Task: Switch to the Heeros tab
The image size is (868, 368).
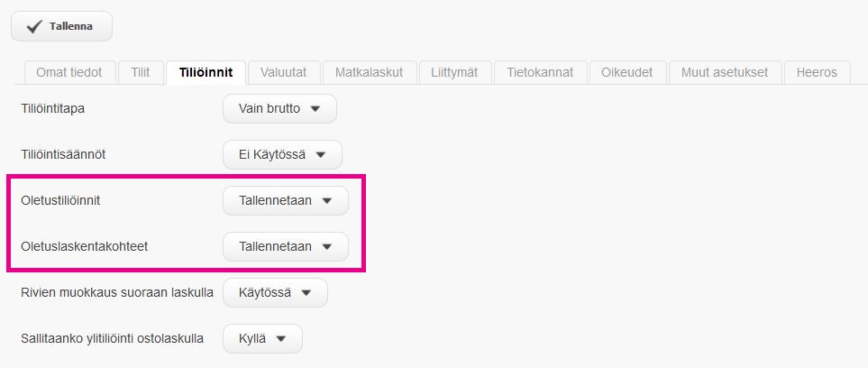Action: [817, 72]
